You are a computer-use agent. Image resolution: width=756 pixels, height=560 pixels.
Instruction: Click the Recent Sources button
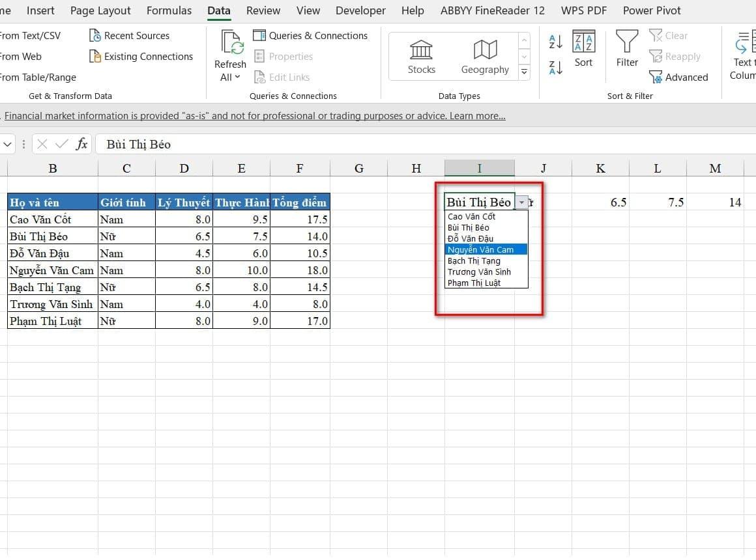[129, 36]
